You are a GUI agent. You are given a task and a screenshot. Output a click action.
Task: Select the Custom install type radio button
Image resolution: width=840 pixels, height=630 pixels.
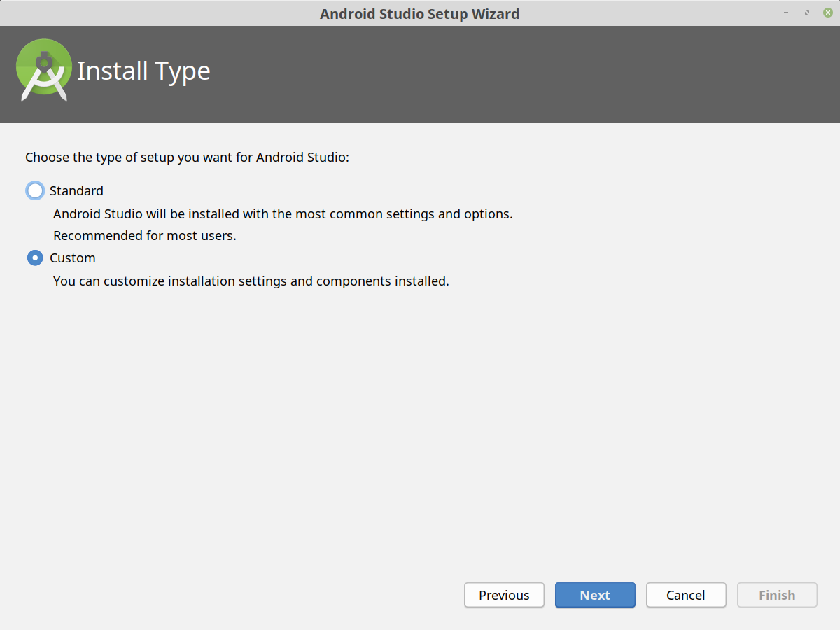point(35,258)
